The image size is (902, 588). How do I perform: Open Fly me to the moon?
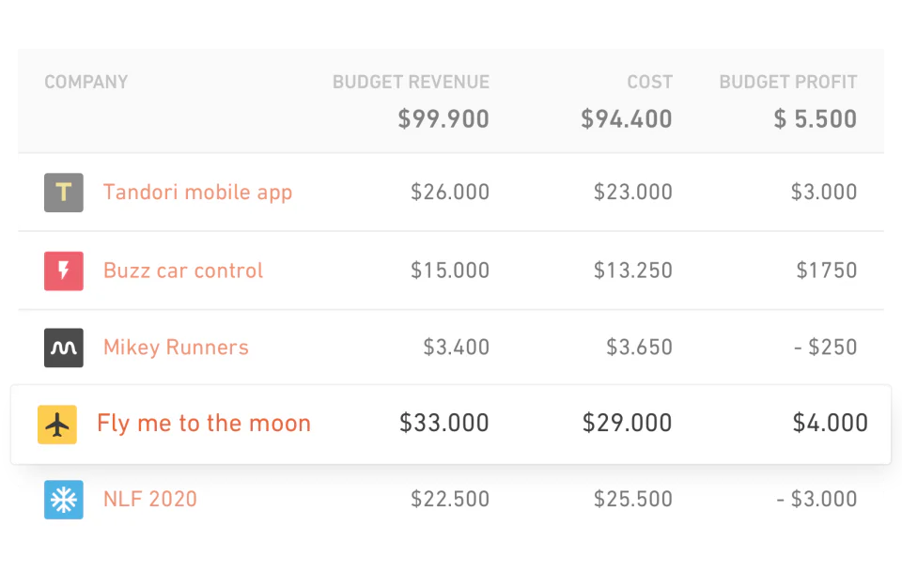(x=204, y=424)
